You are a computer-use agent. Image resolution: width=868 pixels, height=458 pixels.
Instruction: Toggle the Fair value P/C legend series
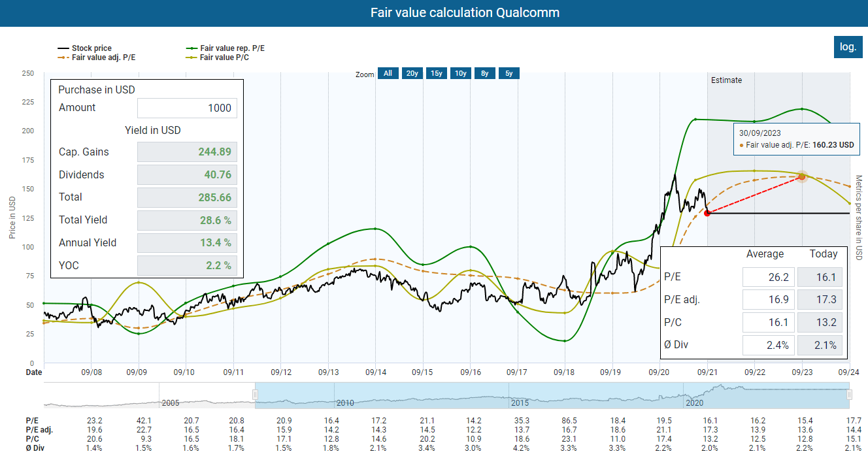(218, 57)
